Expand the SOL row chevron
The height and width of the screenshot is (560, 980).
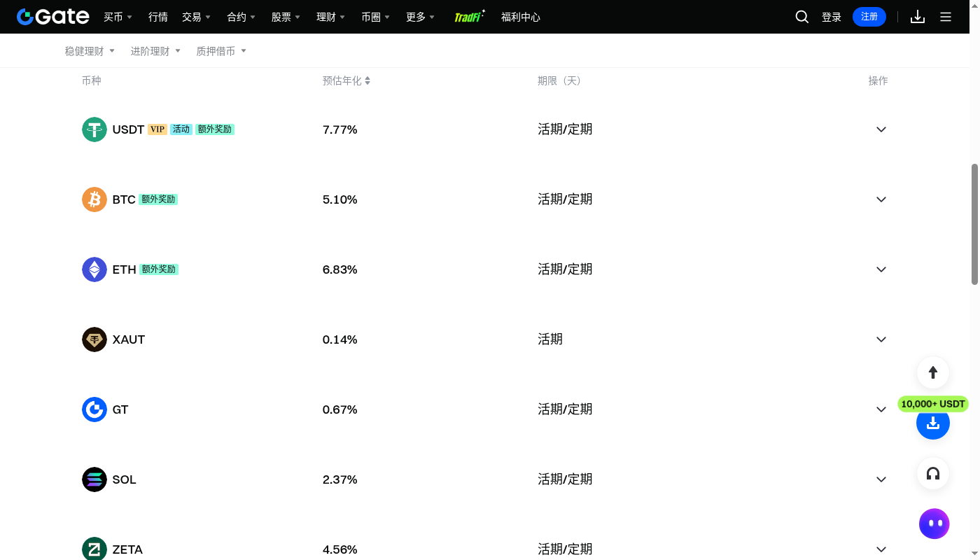click(881, 479)
